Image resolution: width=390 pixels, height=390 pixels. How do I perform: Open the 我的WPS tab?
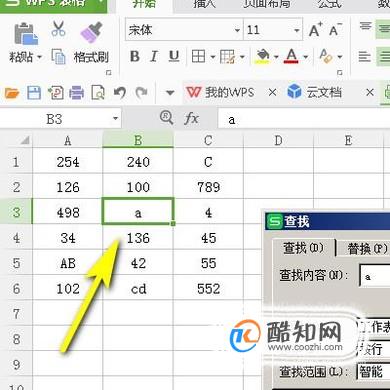(x=220, y=92)
